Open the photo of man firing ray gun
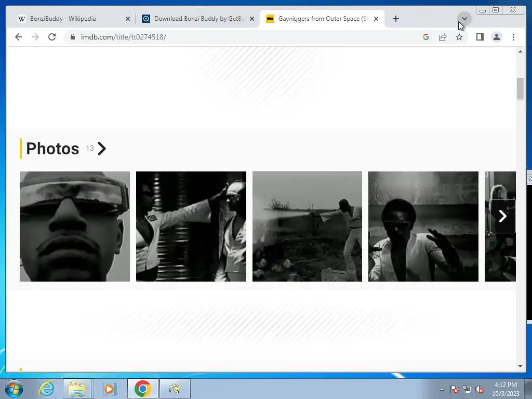532x399 pixels. click(307, 227)
